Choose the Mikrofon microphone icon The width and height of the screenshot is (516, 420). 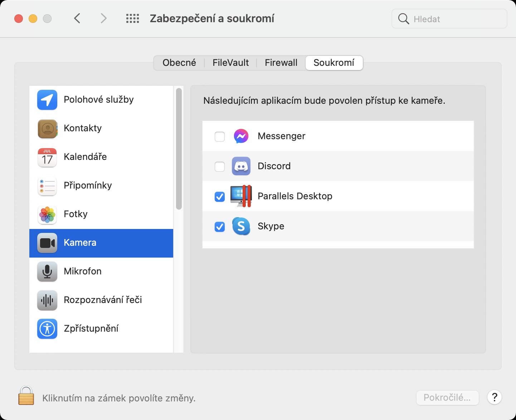(x=47, y=272)
